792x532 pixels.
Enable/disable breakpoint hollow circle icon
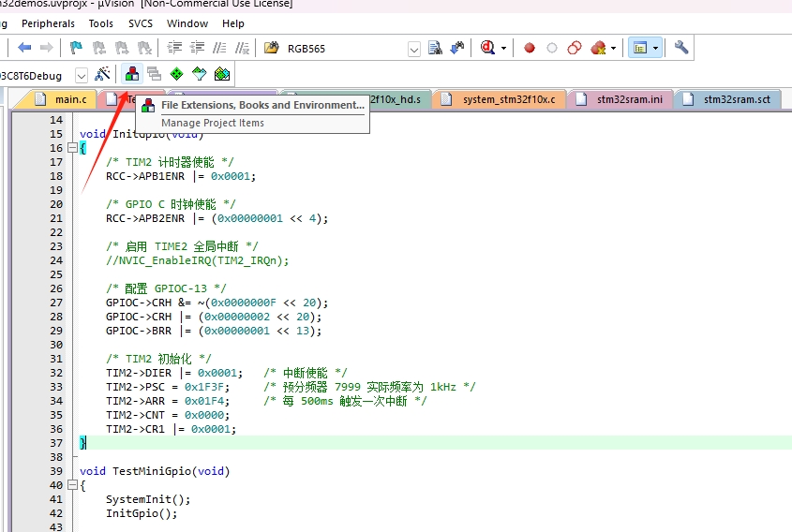[x=551, y=48]
